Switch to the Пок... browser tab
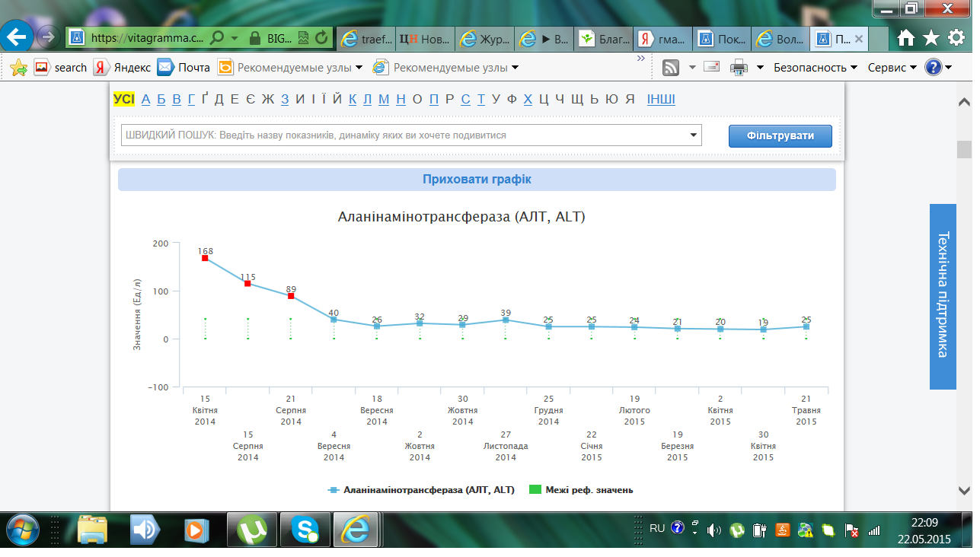Image resolution: width=980 pixels, height=557 pixels. pos(723,38)
